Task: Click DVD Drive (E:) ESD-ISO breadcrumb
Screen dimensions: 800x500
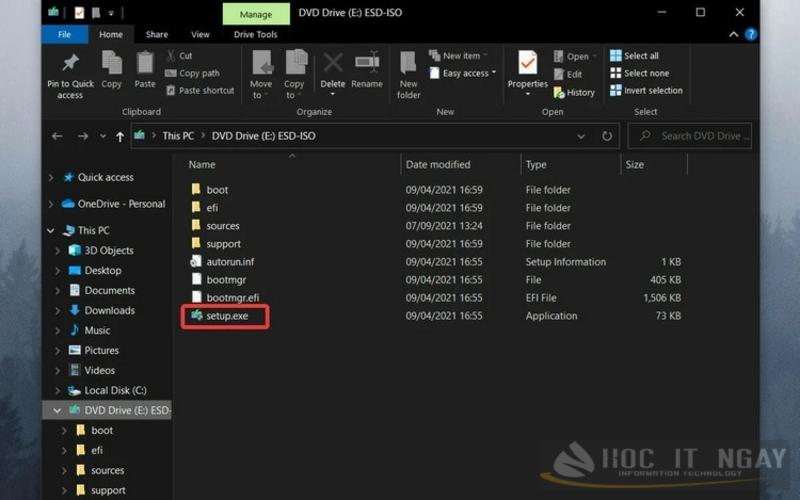Action: [x=263, y=136]
